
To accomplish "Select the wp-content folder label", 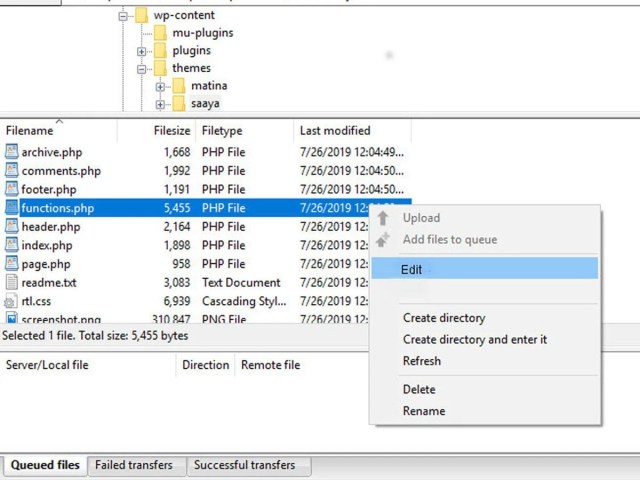I will tap(184, 16).
